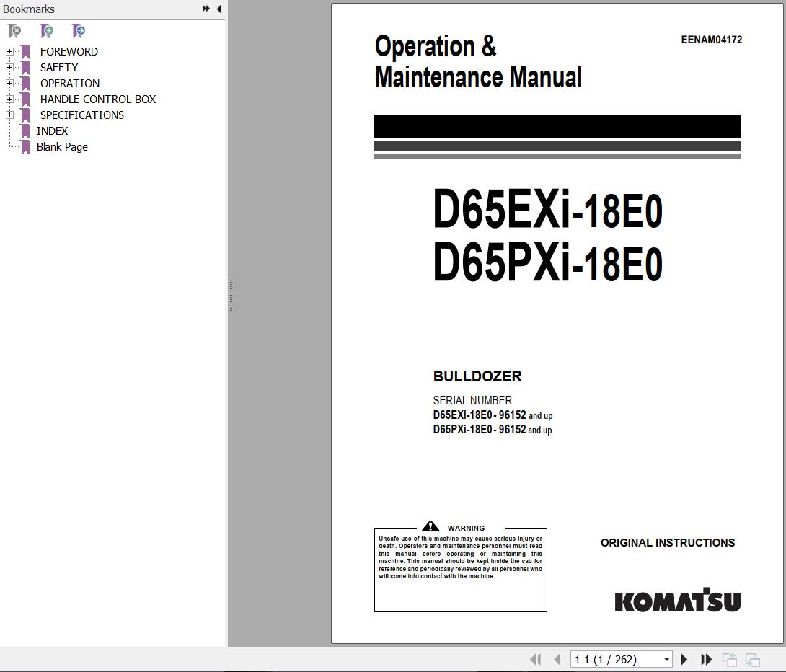Collapse the Bookmarks panel with the left arrow

[x=219, y=9]
